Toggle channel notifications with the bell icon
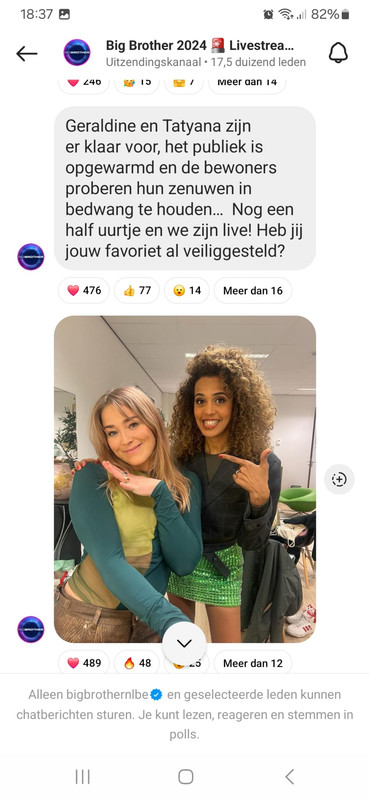The image size is (369, 800). (x=338, y=53)
